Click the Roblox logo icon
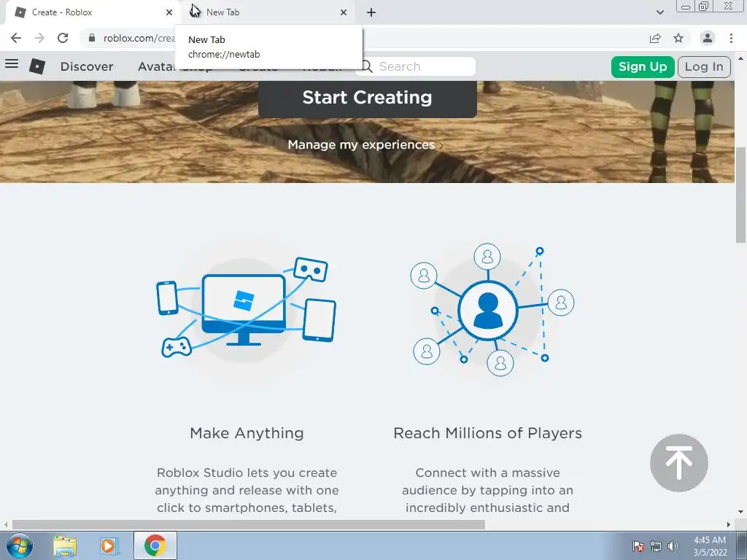 tap(37, 66)
